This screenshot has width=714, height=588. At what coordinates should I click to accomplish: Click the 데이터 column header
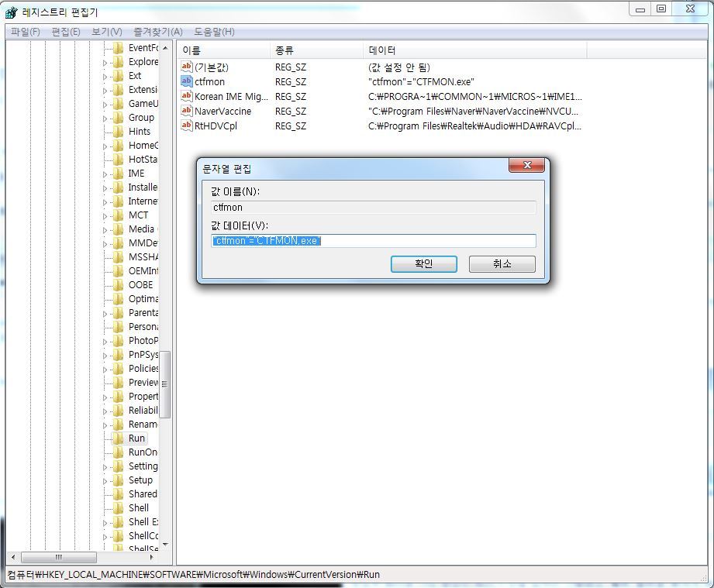tap(381, 50)
